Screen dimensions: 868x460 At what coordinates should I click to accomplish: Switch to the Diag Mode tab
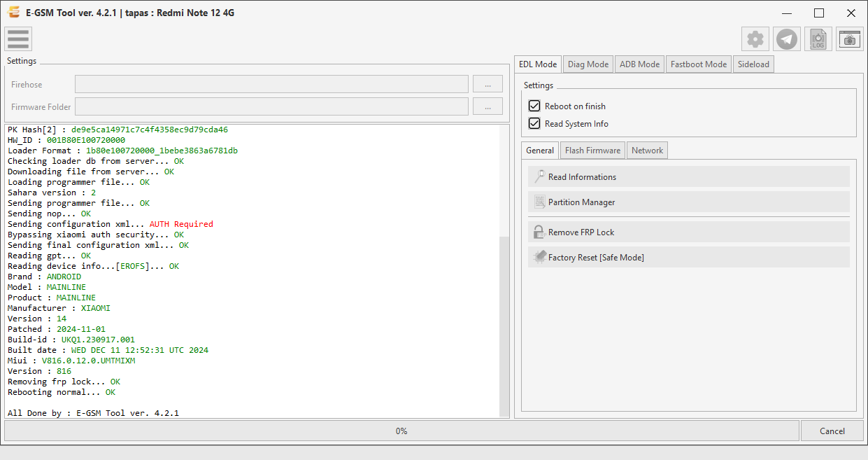[x=588, y=64]
